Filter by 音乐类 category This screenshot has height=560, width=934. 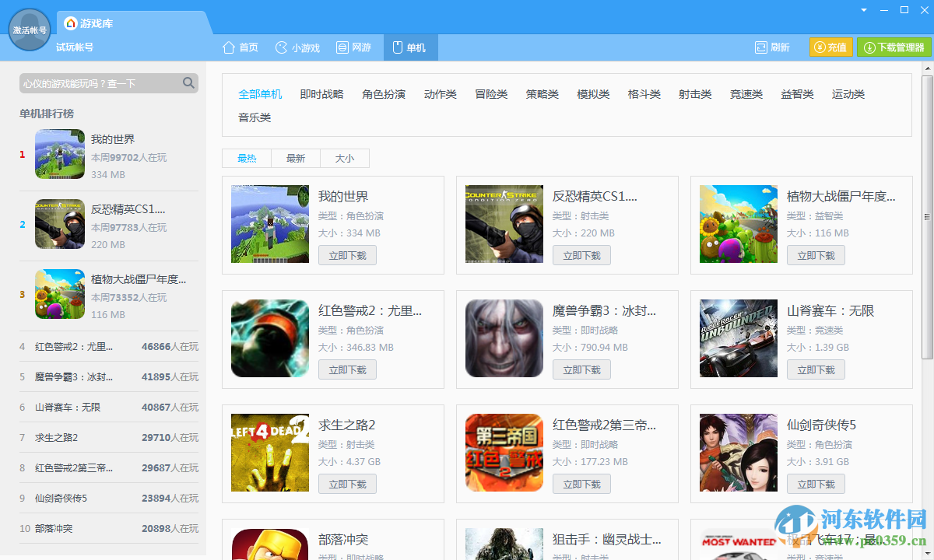tap(255, 117)
